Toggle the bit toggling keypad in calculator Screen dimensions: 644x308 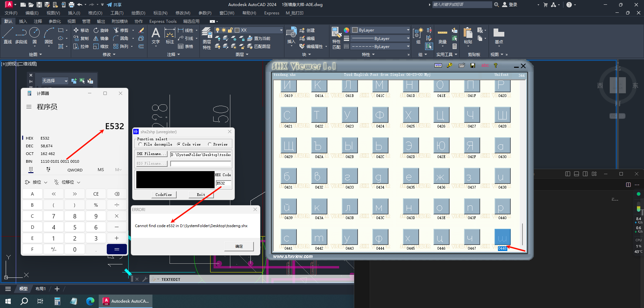(x=48, y=169)
